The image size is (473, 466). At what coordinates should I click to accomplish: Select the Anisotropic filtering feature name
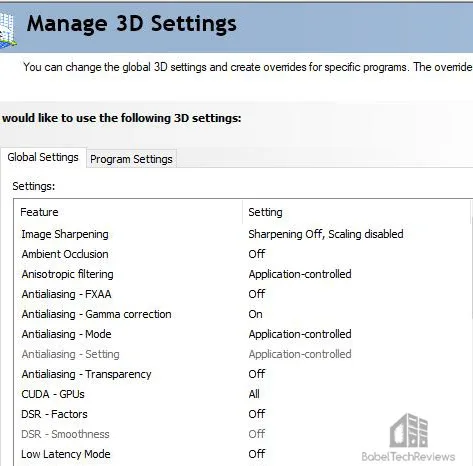coord(67,274)
